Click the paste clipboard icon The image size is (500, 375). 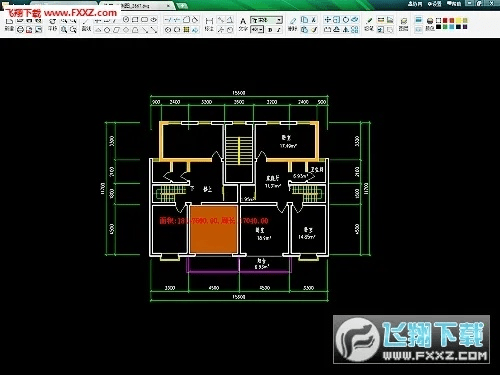[304, 29]
